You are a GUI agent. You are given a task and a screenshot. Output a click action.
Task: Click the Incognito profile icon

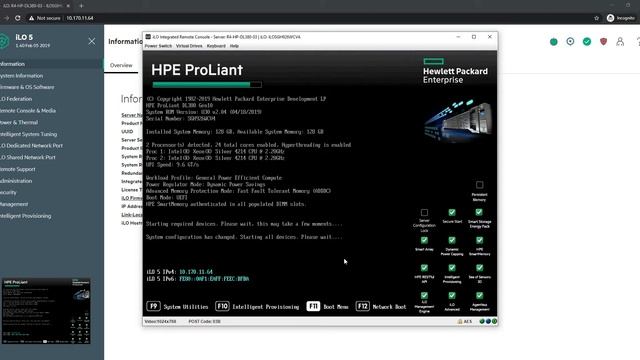(610, 18)
